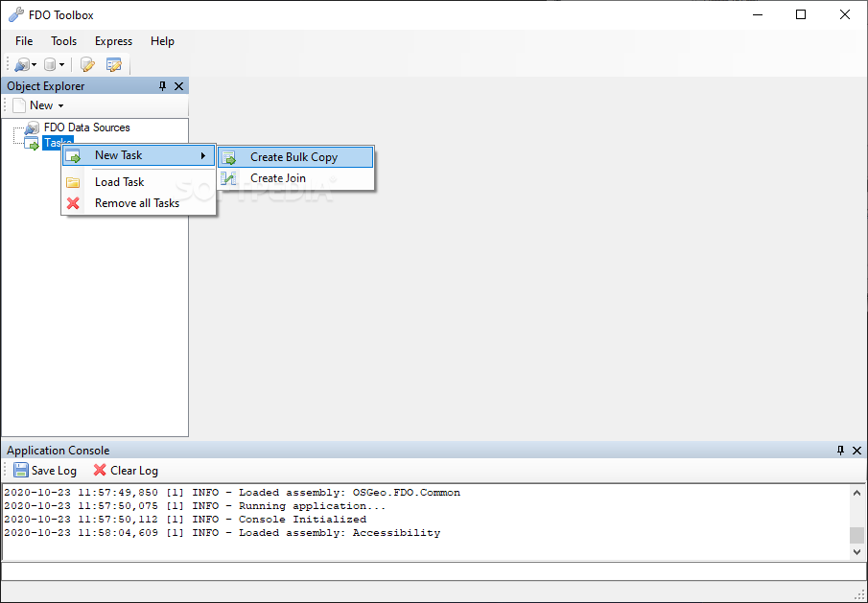
Task: Open dropdown arrow next to connection icon
Action: pos(34,65)
